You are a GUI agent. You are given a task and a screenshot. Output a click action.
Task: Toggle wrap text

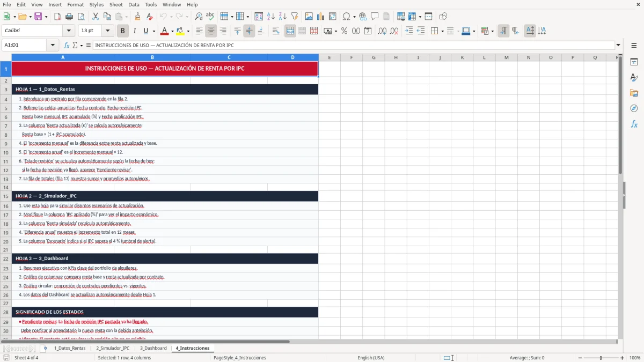click(275, 31)
